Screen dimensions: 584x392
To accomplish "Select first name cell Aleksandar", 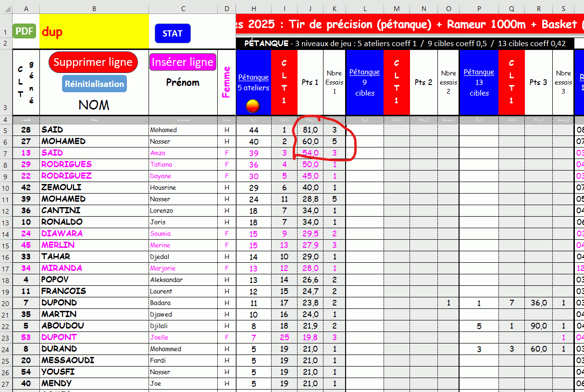I will coord(183,280).
